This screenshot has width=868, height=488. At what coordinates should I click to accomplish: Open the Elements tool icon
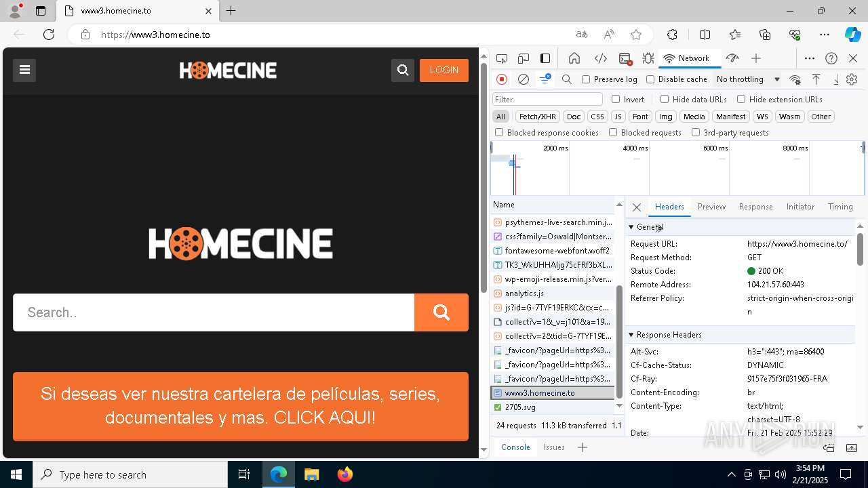[601, 58]
